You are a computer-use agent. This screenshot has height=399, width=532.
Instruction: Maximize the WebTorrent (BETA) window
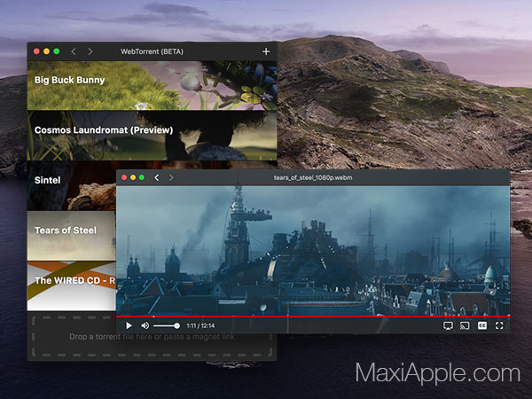pos(57,51)
